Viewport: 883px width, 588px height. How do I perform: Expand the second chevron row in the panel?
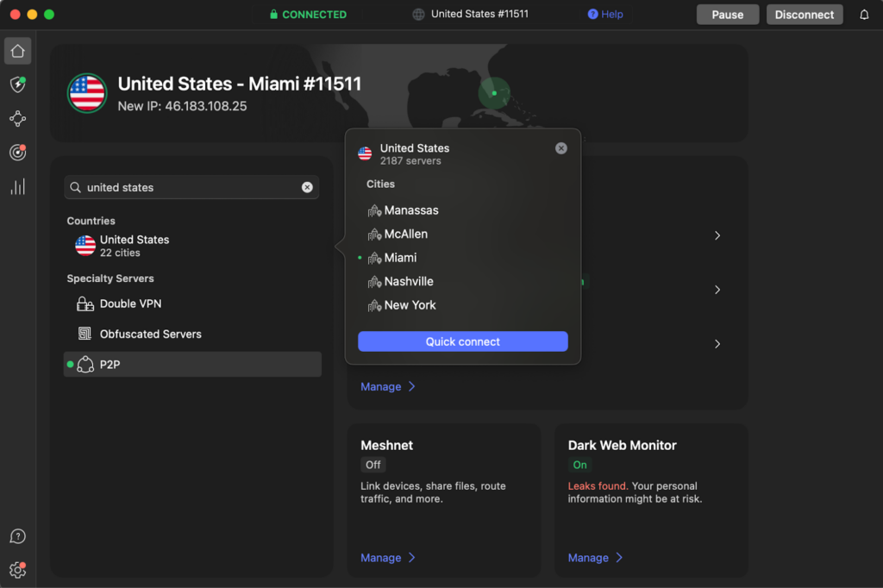coord(717,290)
